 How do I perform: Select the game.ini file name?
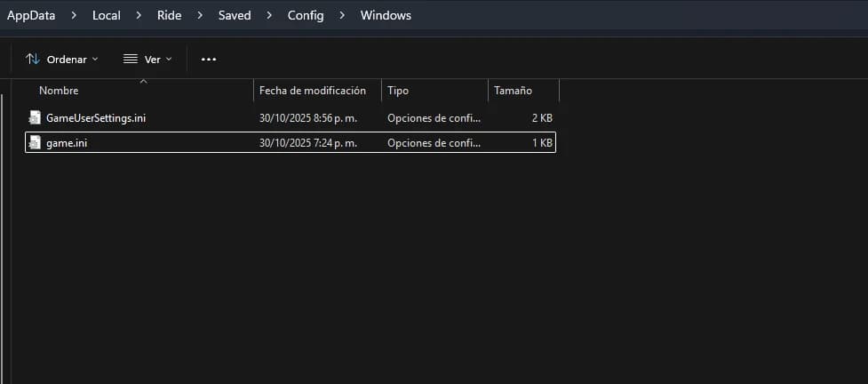point(67,143)
